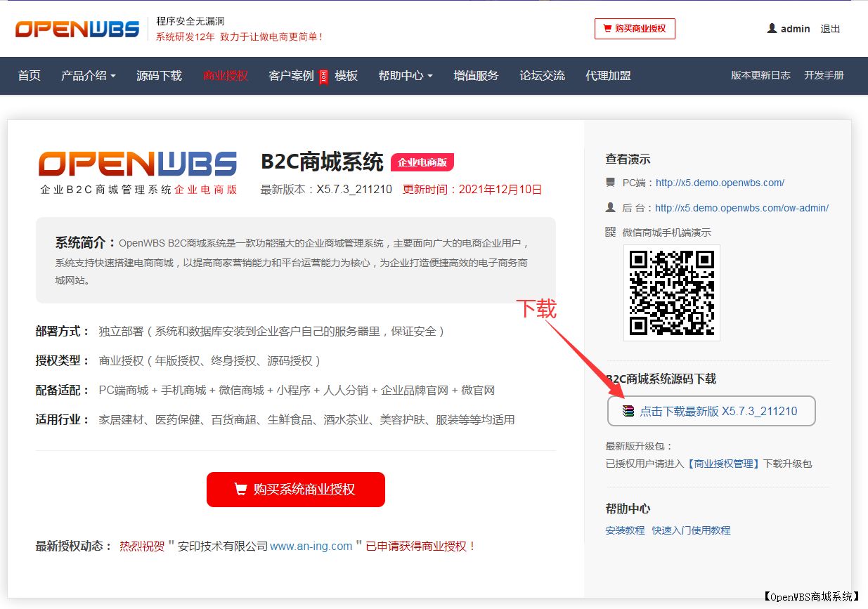Click the book stack icon on the download button
The height and width of the screenshot is (609, 868).
[628, 411]
